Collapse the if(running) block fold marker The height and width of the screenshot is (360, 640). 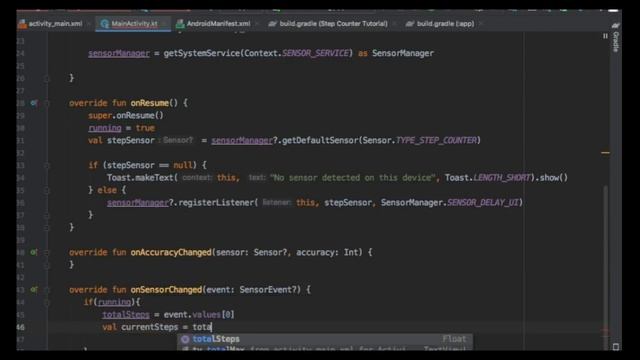47,302
